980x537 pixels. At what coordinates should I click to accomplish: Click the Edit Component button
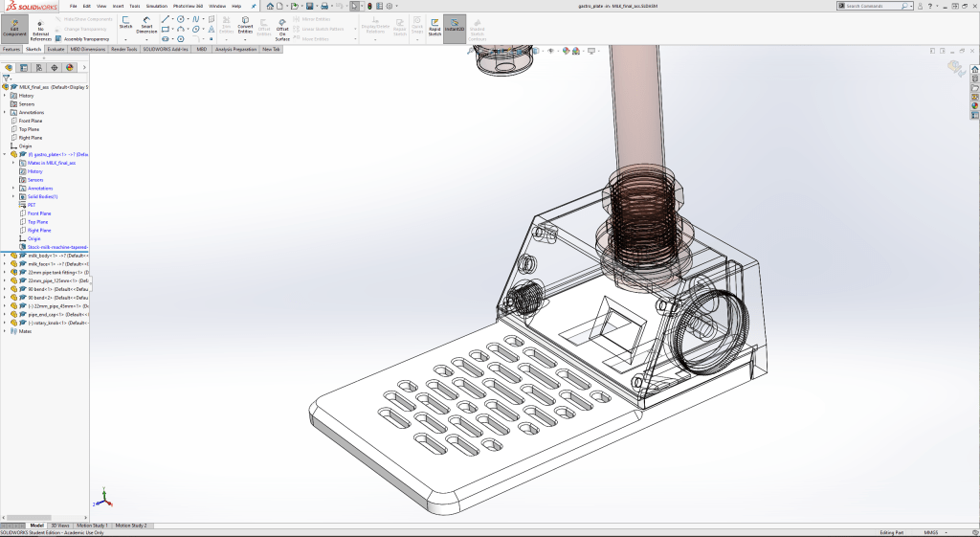pyautogui.click(x=14, y=27)
